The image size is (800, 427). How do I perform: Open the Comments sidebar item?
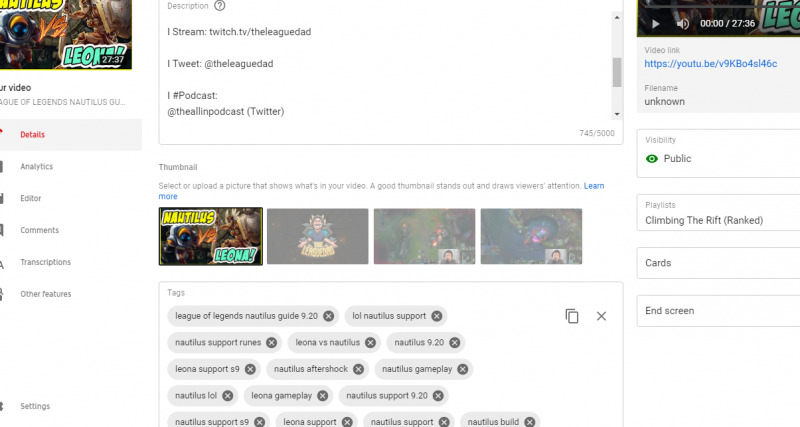tap(37, 230)
